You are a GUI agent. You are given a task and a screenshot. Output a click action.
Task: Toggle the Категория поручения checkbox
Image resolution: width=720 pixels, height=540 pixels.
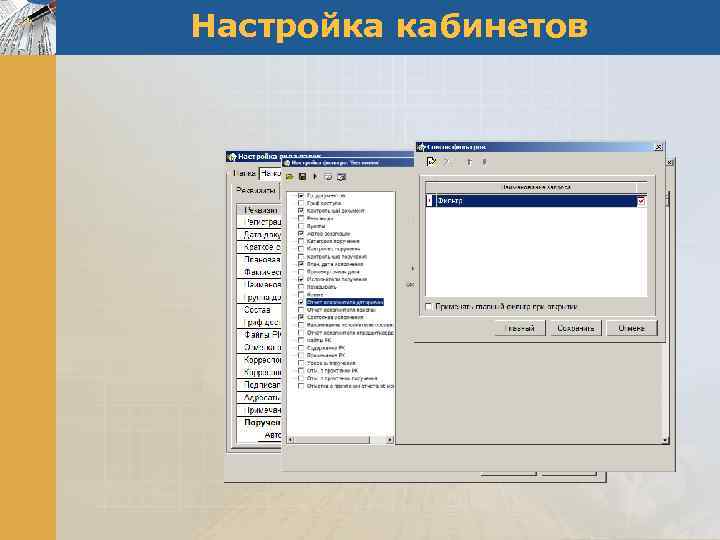tap(301, 241)
